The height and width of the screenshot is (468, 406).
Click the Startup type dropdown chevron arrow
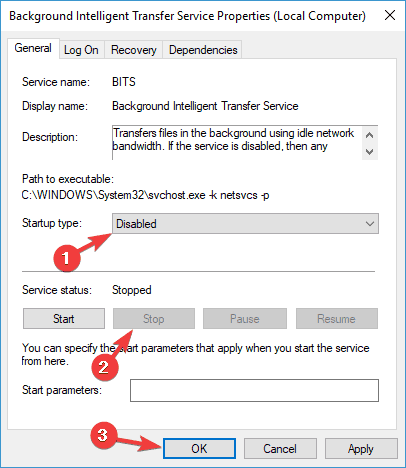click(370, 224)
